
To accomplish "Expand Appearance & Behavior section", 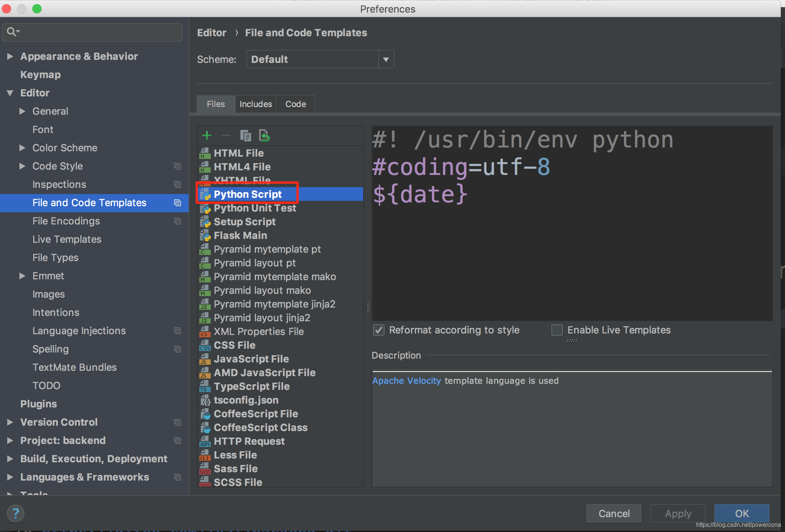I will [10, 56].
